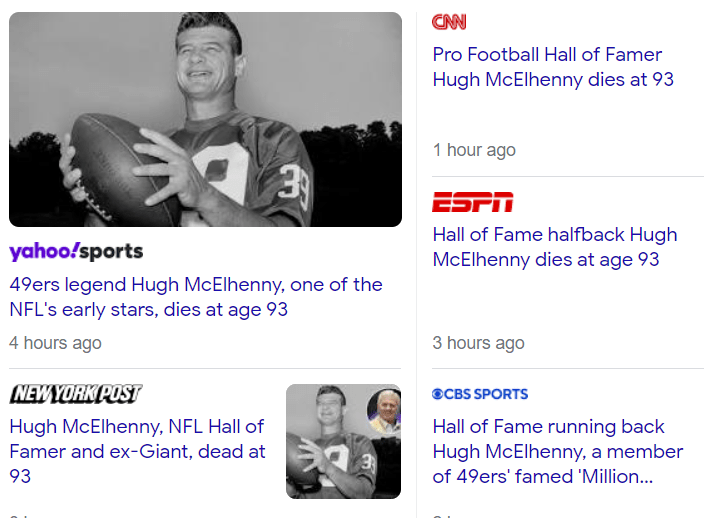Open the 'NFL Hall of Famer and ex-Giant' headline
704x518 pixels.
tap(137, 451)
